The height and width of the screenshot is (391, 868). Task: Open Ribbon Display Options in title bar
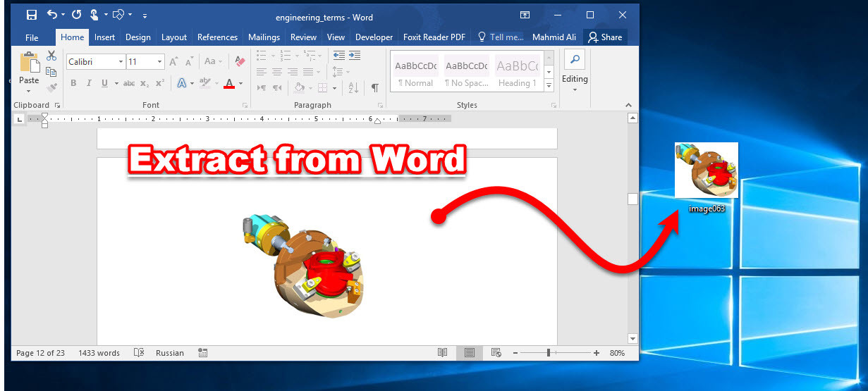pyautogui.click(x=525, y=15)
